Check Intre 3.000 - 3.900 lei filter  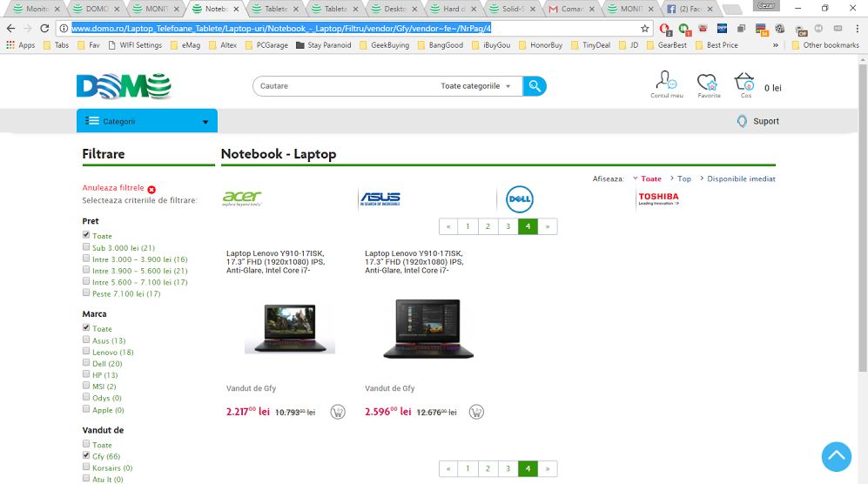point(86,258)
